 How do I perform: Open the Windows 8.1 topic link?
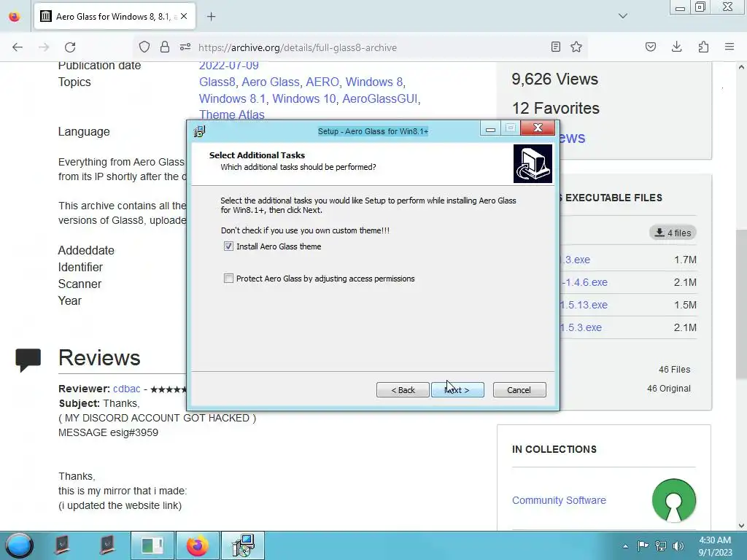(232, 98)
